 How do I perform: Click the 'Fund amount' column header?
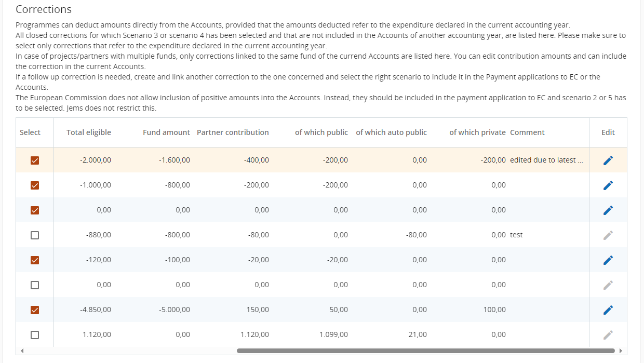(x=166, y=132)
